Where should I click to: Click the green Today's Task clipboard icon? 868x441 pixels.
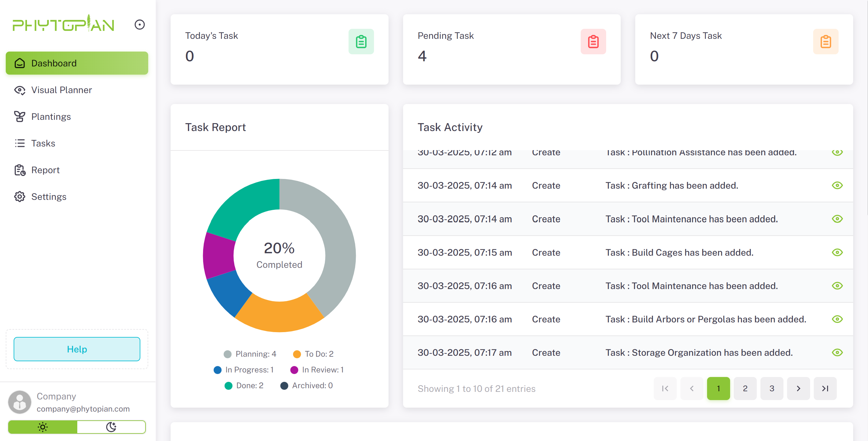click(361, 42)
